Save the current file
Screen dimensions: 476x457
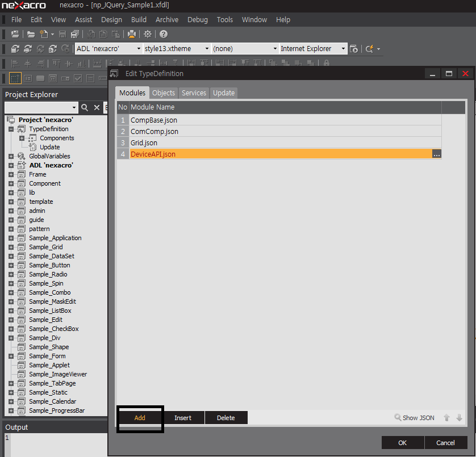click(x=62, y=34)
